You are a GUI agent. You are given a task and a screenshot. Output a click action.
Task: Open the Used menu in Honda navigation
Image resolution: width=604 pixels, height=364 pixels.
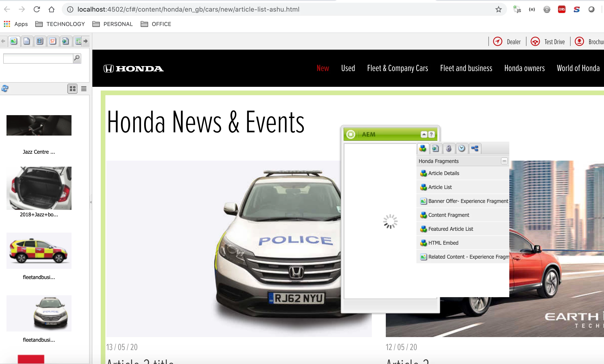(x=348, y=68)
